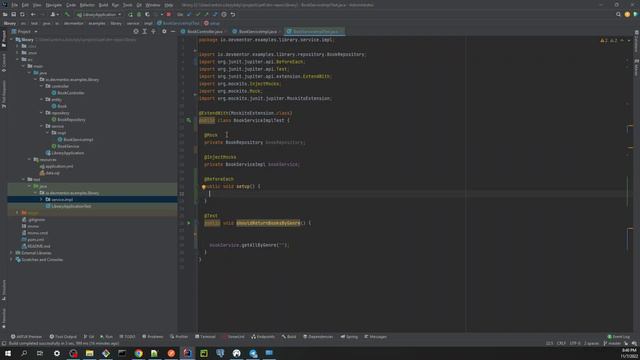Viewport: 640px width, 360px height.
Task: Select BookServiceImpl in project tree
Action: pyautogui.click(x=76, y=140)
